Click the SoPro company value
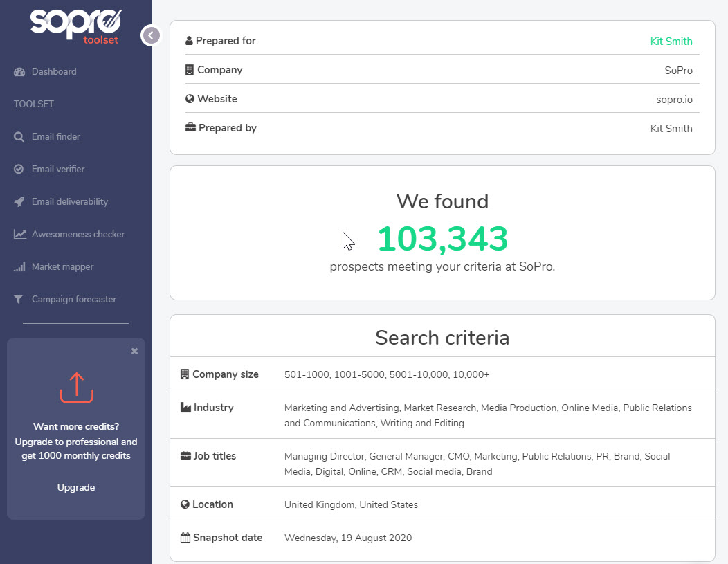Viewport: 728px width, 564px height. pos(678,71)
